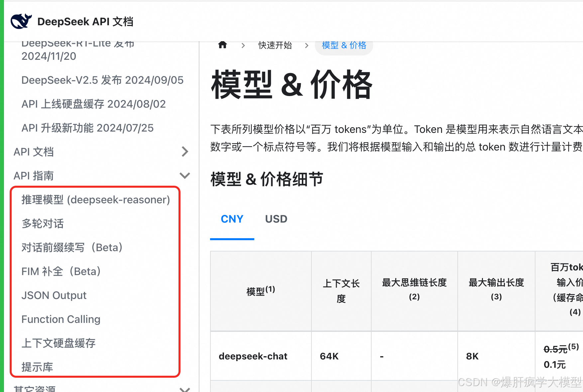Open 多轮对话 guide page

coord(43,224)
